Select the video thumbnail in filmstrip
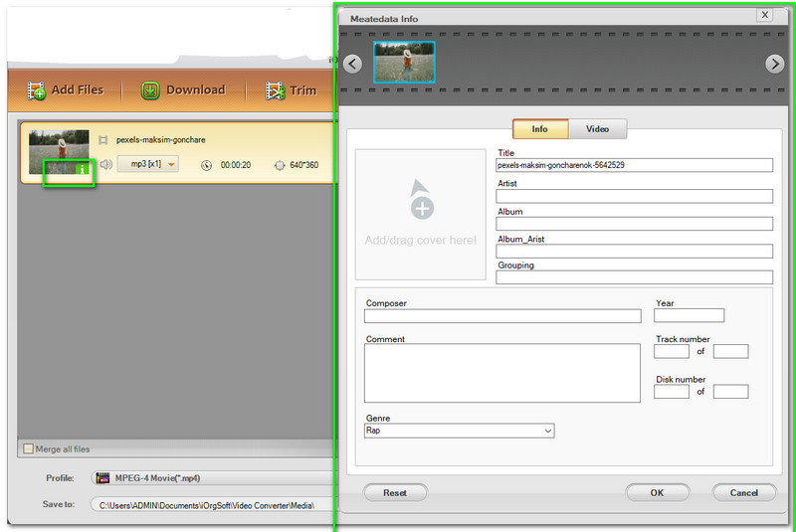 pyautogui.click(x=404, y=62)
